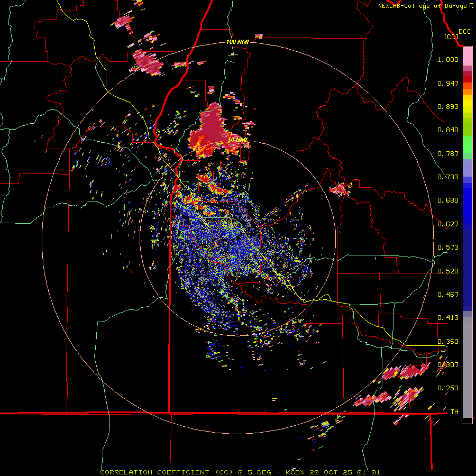The image size is (476, 476).
Task: Pick the bright green color bar segment
Action: coord(467,144)
